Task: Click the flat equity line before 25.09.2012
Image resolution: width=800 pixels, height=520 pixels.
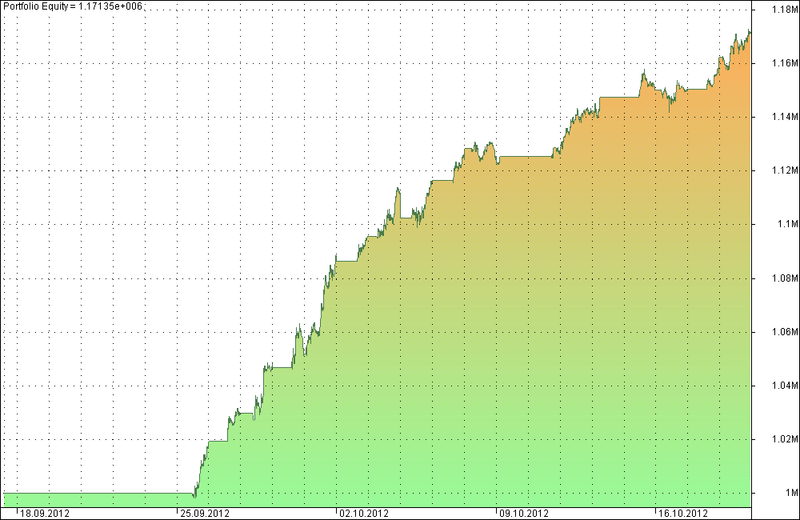Action: [100, 493]
